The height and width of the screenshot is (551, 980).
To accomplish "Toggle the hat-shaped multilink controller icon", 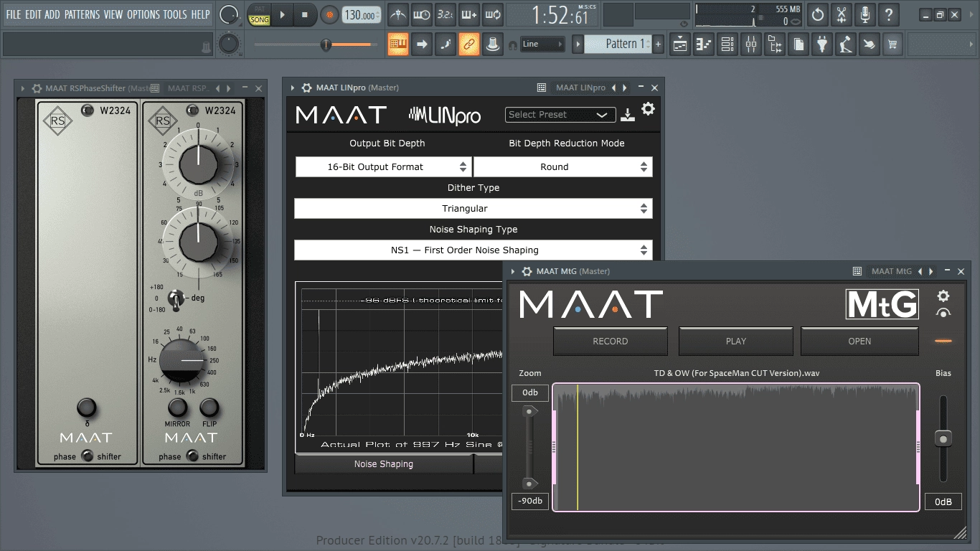I will point(493,44).
